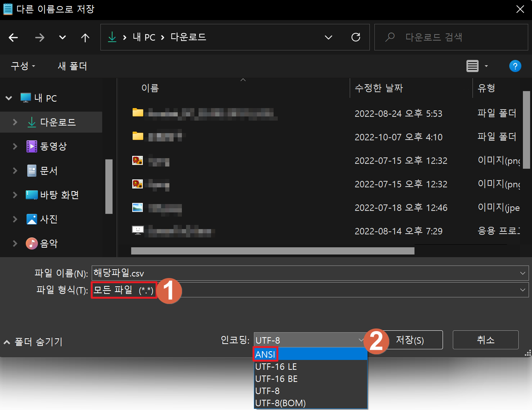The width and height of the screenshot is (532, 410).
Task: Click the 저장(S) button
Action: pos(410,340)
